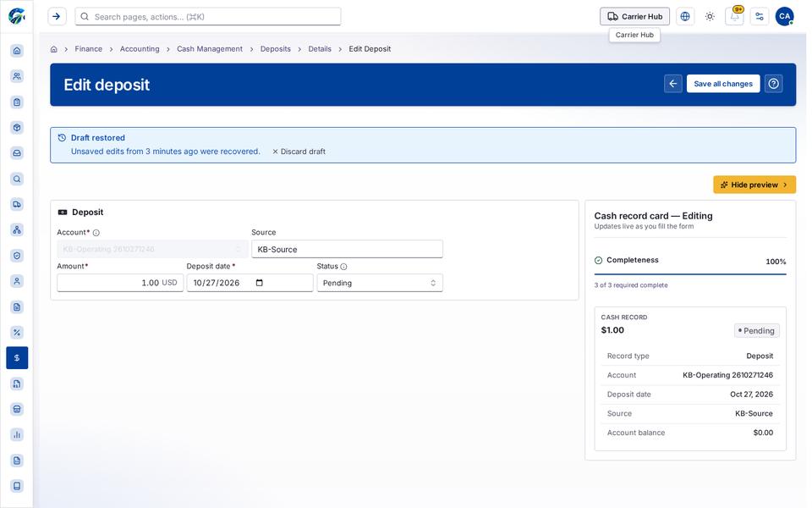812x508 pixels.
Task: Open the inbox tray sidebar icon
Action: 17,153
